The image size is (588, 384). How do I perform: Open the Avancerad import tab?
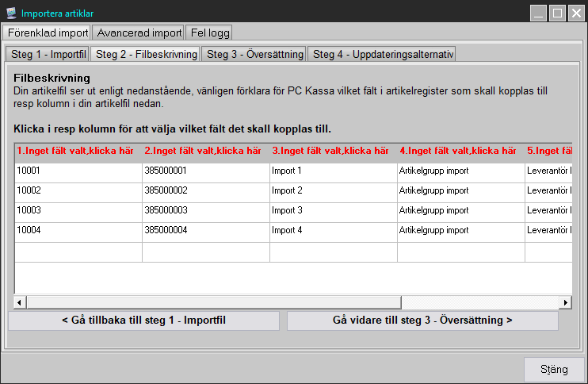click(139, 33)
